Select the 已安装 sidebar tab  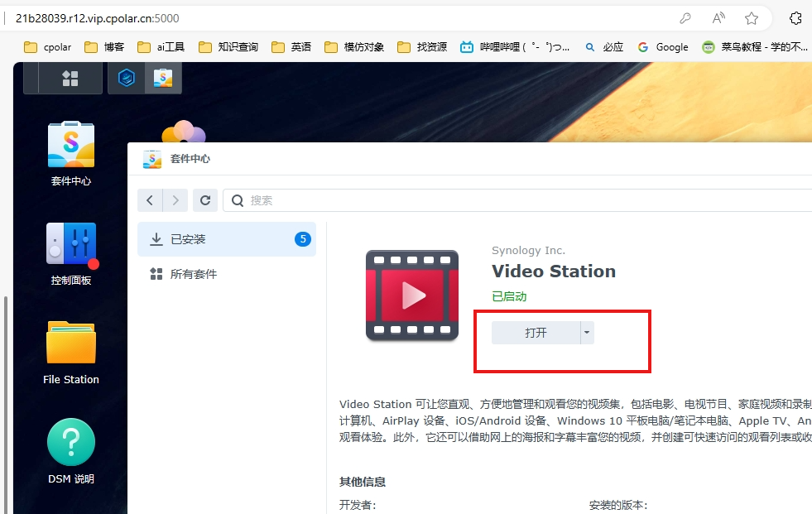(226, 239)
